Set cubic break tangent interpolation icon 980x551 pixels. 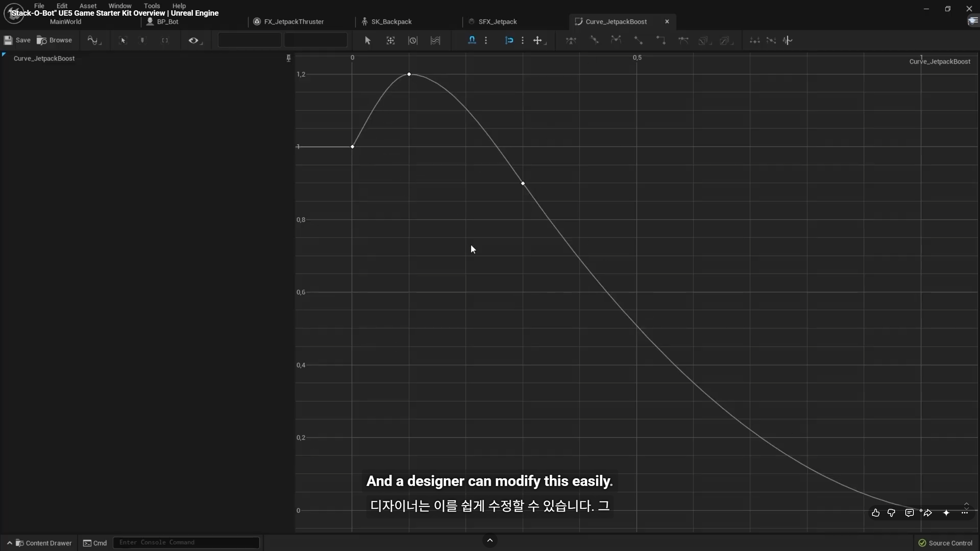click(x=616, y=40)
